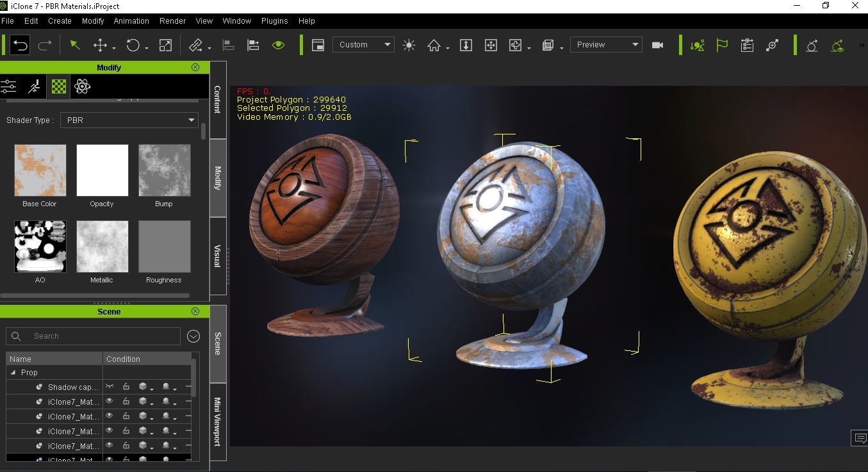Screen dimensions: 868x472
Task: Open the running figure animation tab
Action: (x=34, y=86)
